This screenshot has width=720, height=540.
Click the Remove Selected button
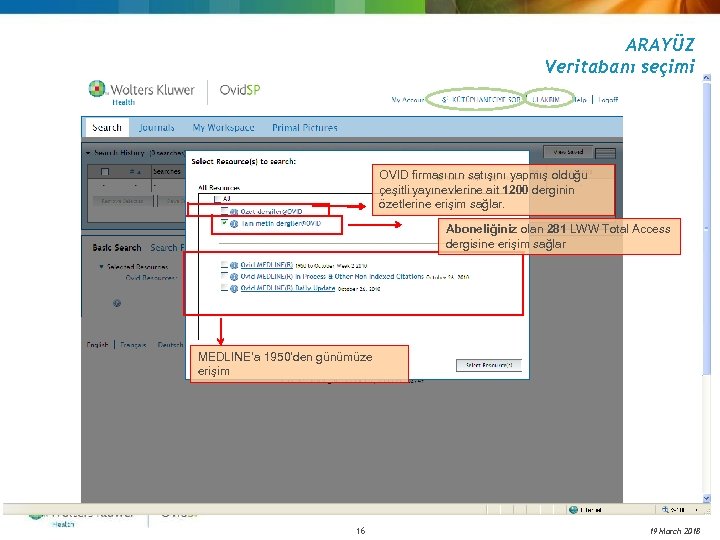122,201
